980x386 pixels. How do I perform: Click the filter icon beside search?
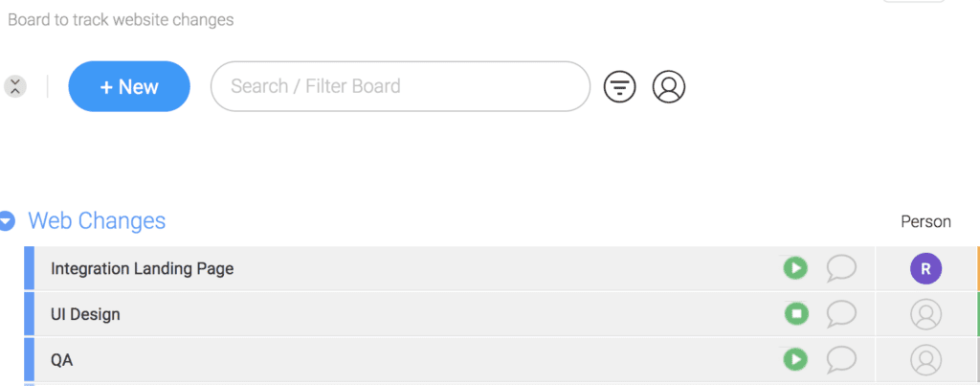point(620,87)
